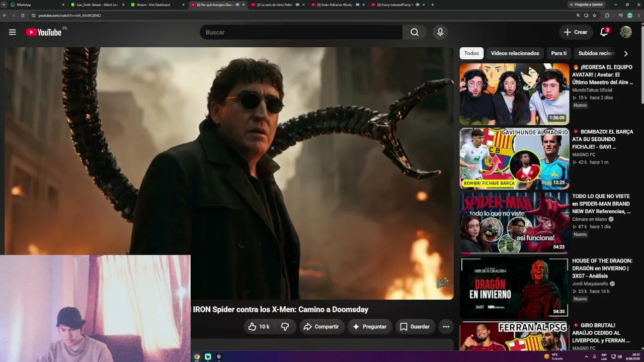Open the YouTube account avatar menu
644x362 pixels.
[626, 32]
